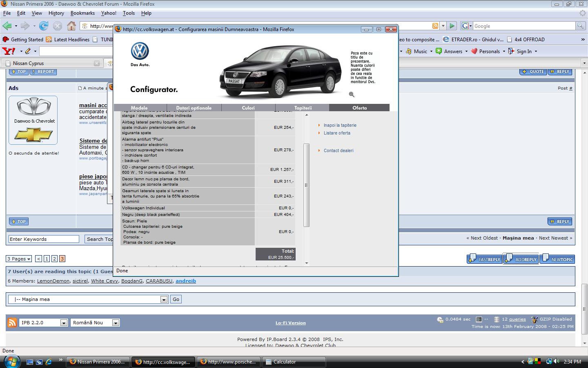588x368 pixels.
Task: Click Listare oferta link
Action: tap(337, 133)
